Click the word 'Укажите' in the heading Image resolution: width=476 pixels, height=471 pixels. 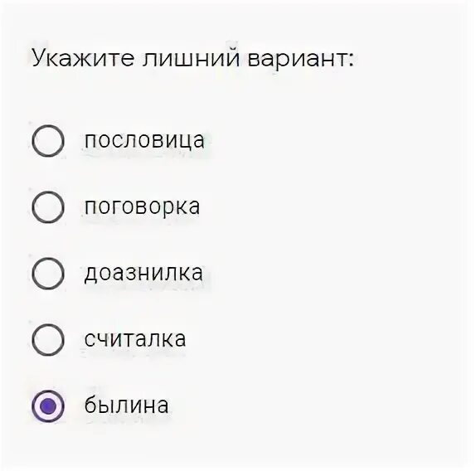(83, 57)
